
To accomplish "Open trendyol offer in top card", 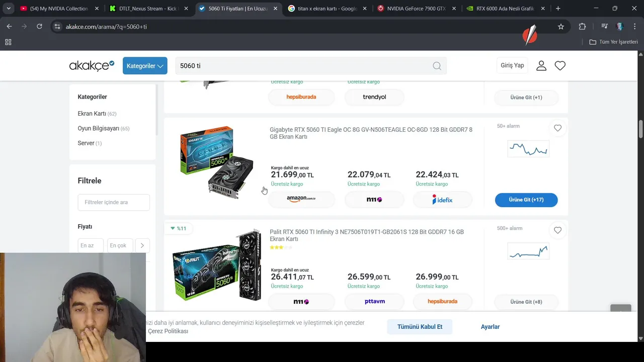I will point(374,97).
